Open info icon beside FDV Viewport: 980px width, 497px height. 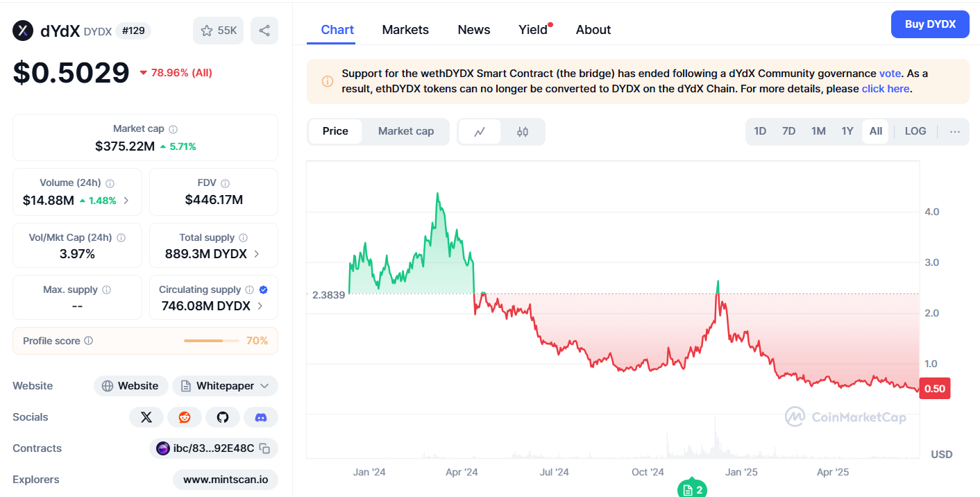pos(226,183)
